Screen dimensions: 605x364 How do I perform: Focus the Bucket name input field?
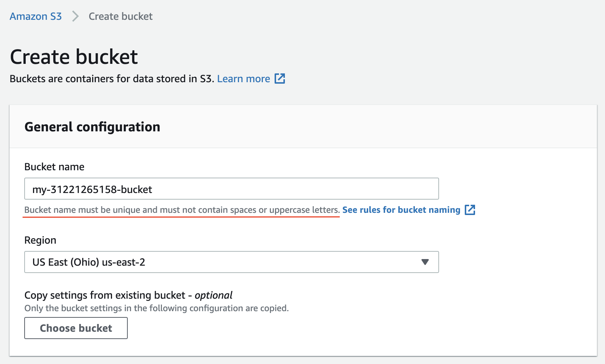click(x=232, y=189)
